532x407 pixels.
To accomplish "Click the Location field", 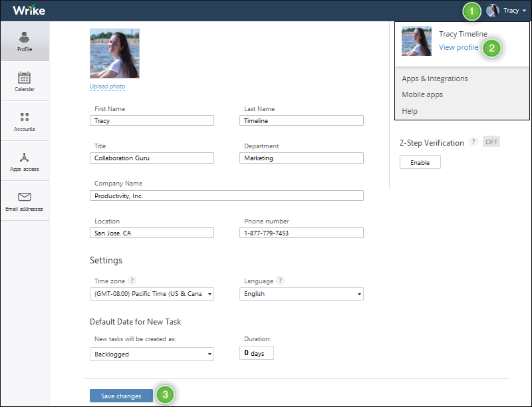I will [152, 233].
